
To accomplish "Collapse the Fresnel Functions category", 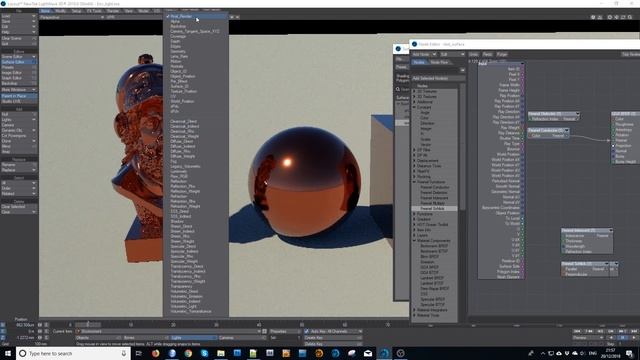I will tap(414, 182).
